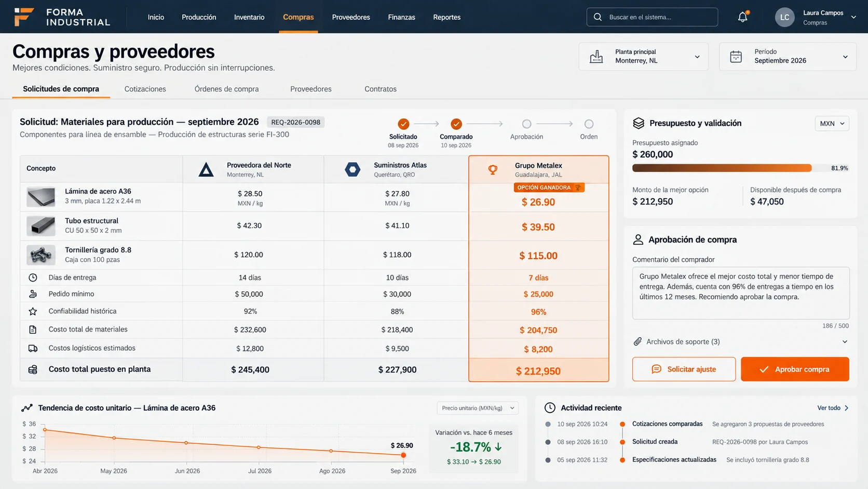The height and width of the screenshot is (489, 868).
Task: Go to Producción in the top menu
Action: 199,17
